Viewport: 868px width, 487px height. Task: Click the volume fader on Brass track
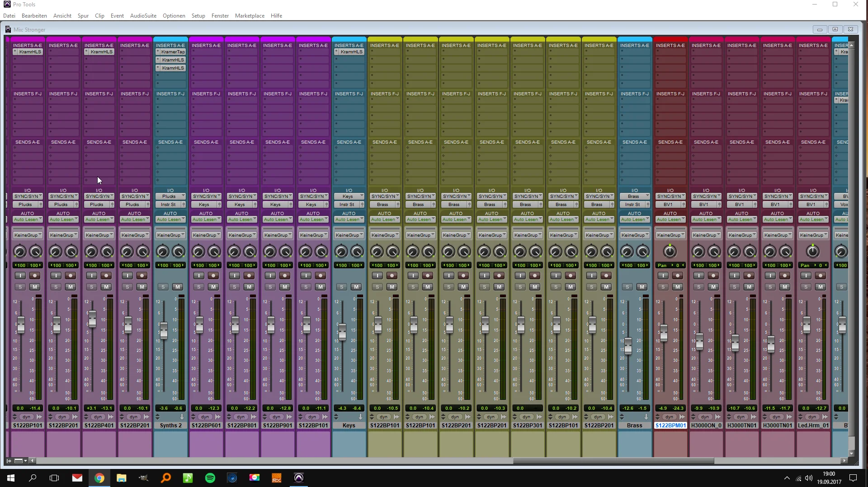pos(628,347)
